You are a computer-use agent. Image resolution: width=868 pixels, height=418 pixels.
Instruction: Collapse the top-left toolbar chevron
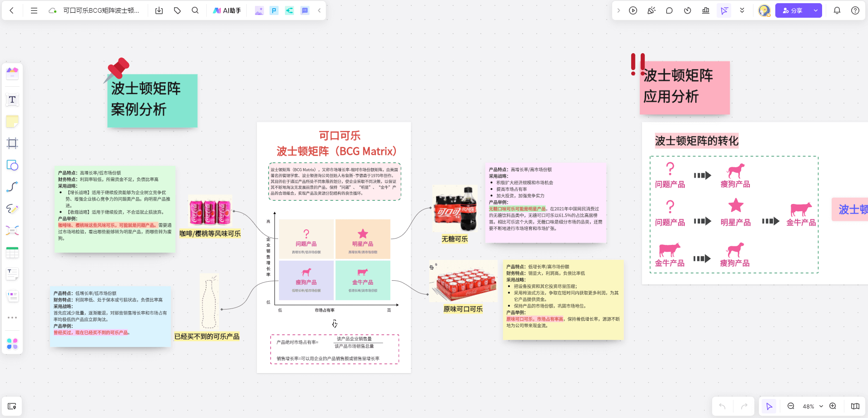[x=319, y=10]
